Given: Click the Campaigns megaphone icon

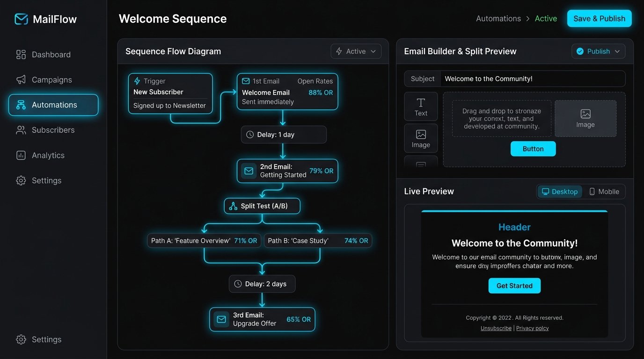Looking at the screenshot, I should (x=21, y=80).
